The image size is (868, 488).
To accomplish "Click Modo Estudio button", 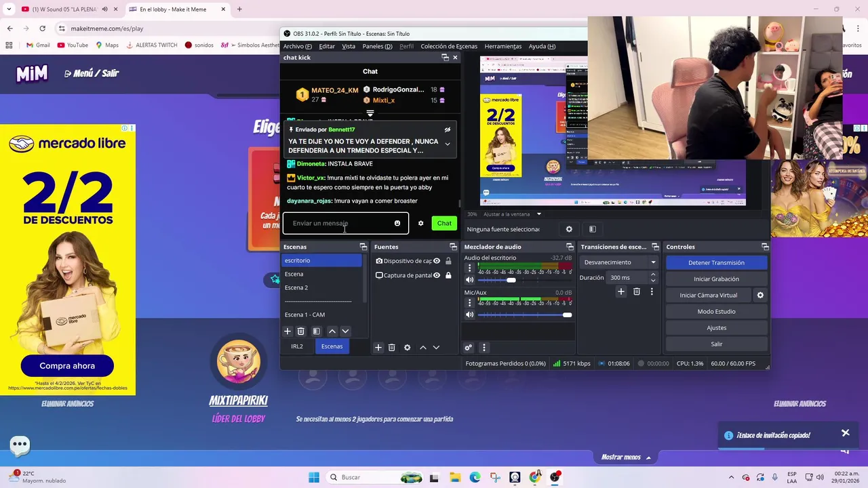I will pos(716,312).
